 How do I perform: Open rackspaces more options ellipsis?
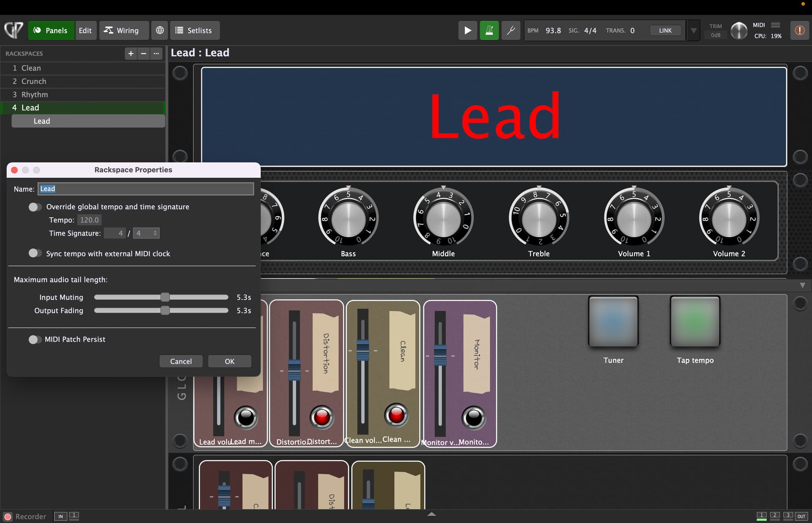[156, 54]
